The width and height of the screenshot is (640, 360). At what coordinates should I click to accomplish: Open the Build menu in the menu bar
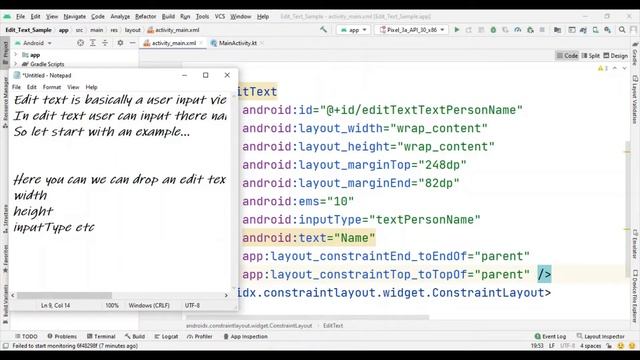click(x=168, y=17)
